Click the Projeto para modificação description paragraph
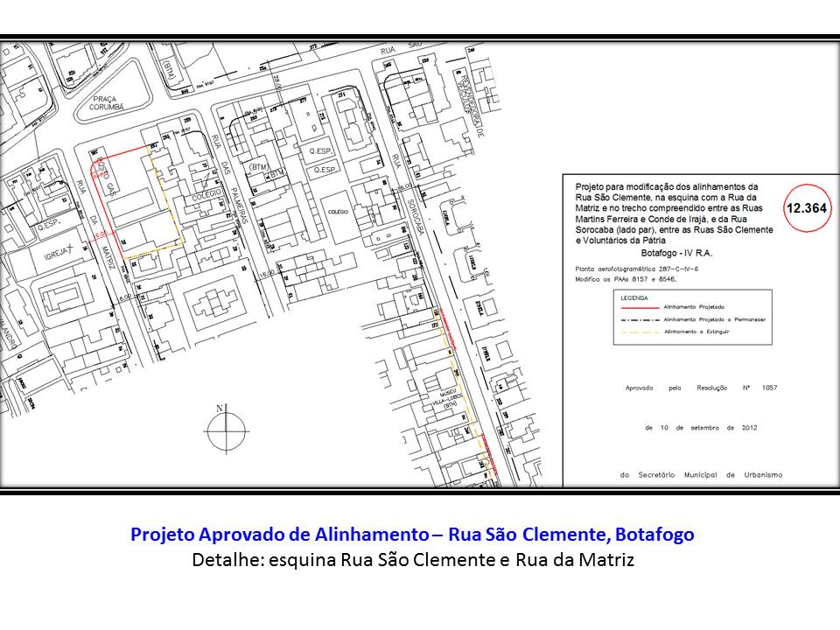 click(x=674, y=213)
